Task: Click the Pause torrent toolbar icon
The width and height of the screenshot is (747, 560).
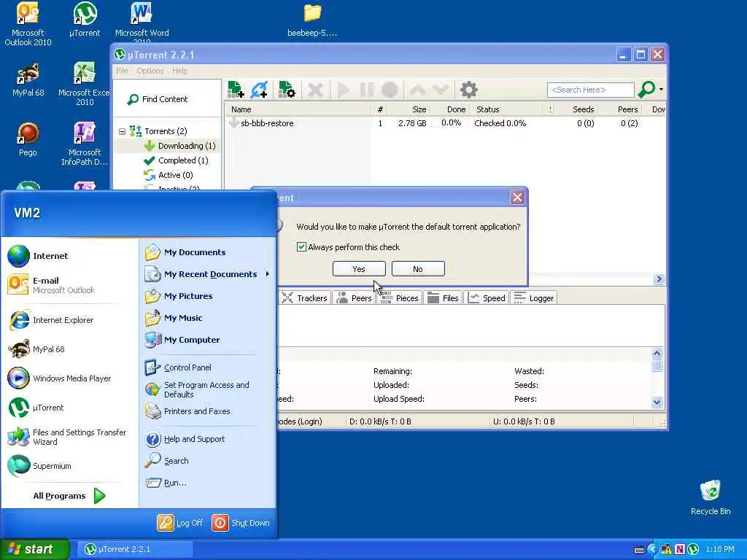Action: 366,90
